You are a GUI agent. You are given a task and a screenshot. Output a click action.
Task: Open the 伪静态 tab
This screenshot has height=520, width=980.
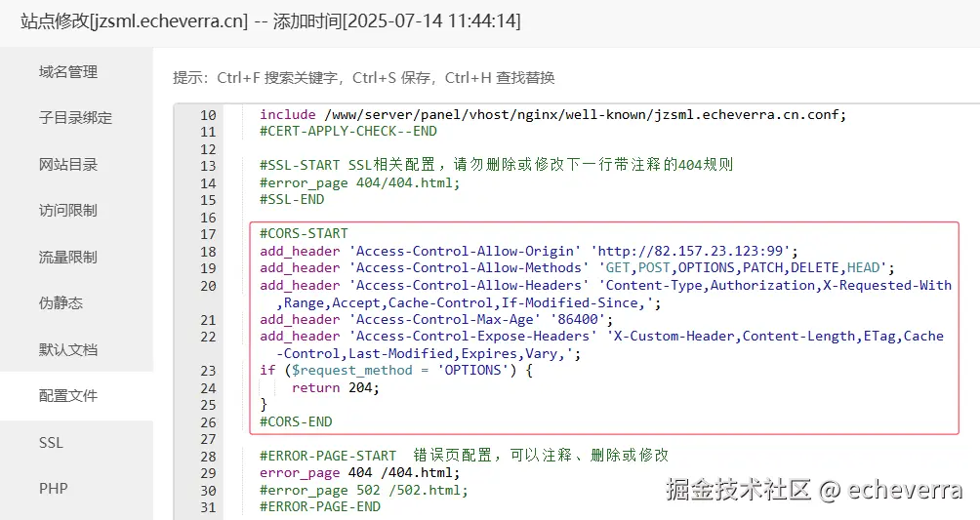(x=61, y=303)
